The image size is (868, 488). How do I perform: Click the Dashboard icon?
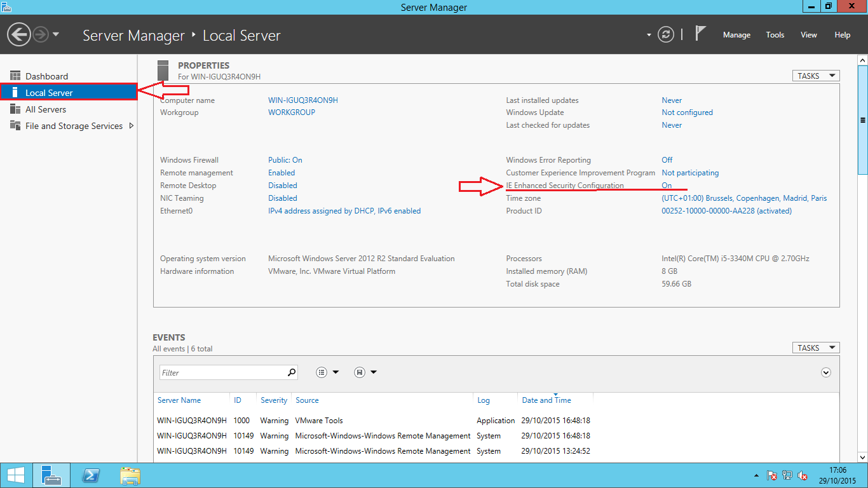[x=15, y=76]
